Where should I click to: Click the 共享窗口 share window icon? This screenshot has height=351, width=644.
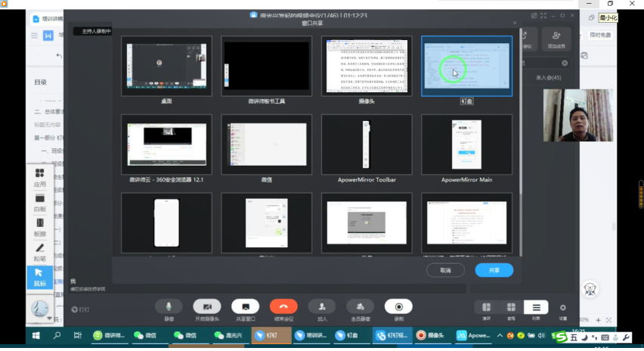245,306
